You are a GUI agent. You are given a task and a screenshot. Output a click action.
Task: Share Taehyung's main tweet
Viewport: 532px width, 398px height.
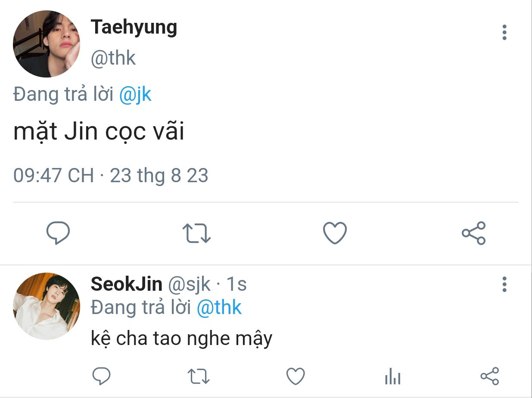tap(473, 233)
